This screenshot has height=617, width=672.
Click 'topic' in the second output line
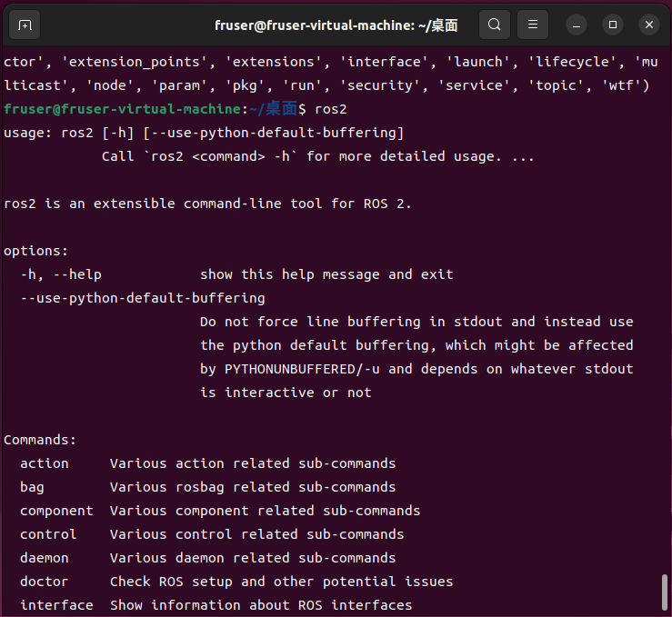point(556,85)
